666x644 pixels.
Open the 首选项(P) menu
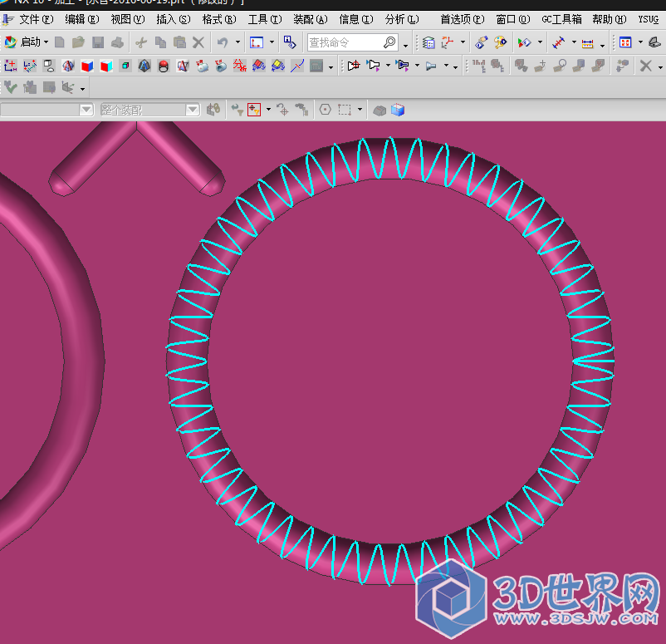tap(462, 20)
